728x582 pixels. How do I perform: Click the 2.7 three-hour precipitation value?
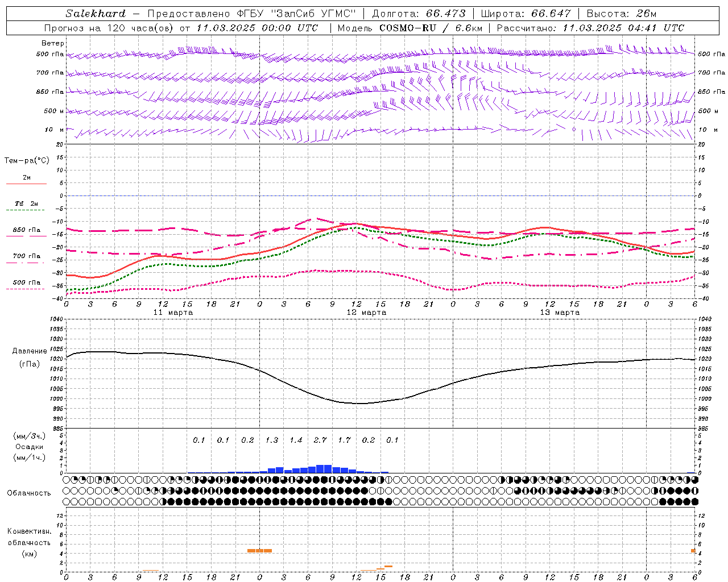320,440
